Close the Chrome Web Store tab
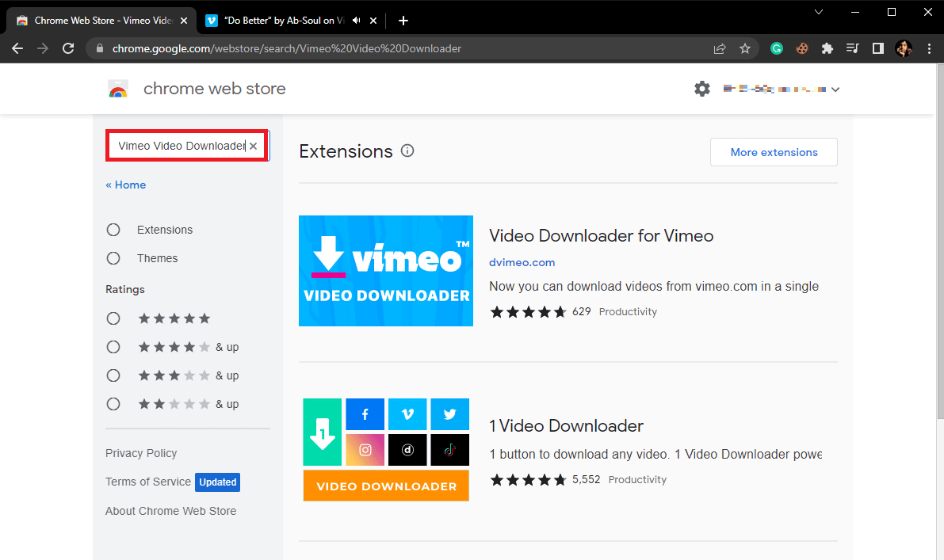The height and width of the screenshot is (560, 944). (x=184, y=21)
